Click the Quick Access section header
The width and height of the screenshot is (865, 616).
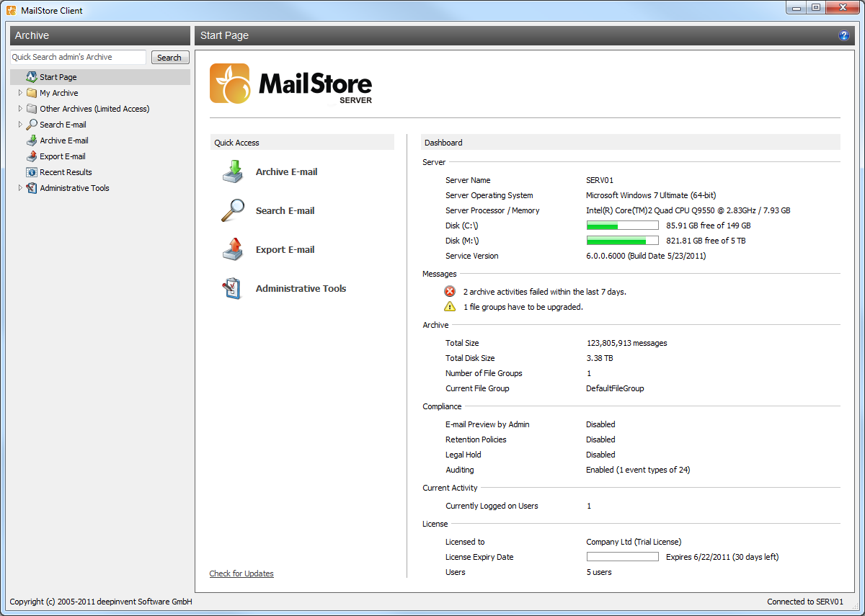pyautogui.click(x=302, y=143)
